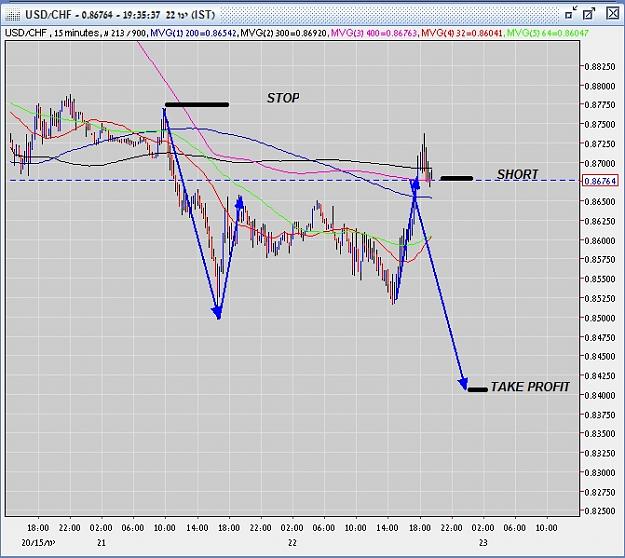Click the 0.86250 price axis label

tap(599, 221)
